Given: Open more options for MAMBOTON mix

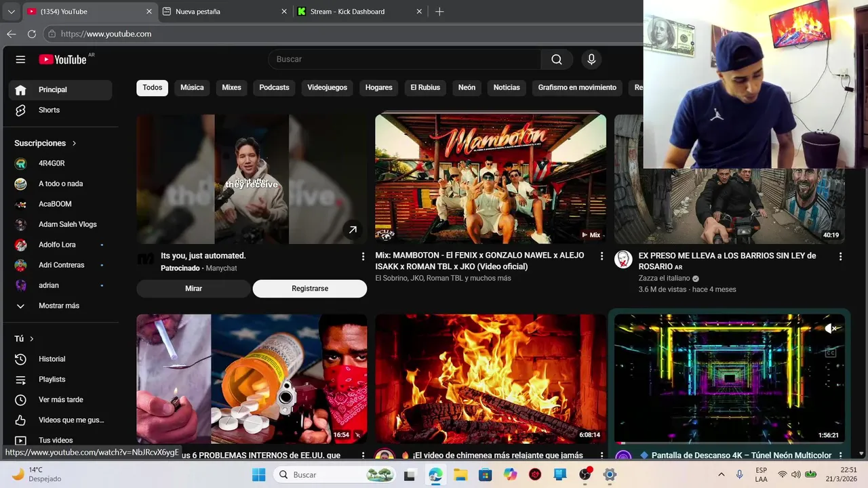Looking at the screenshot, I should (x=601, y=256).
